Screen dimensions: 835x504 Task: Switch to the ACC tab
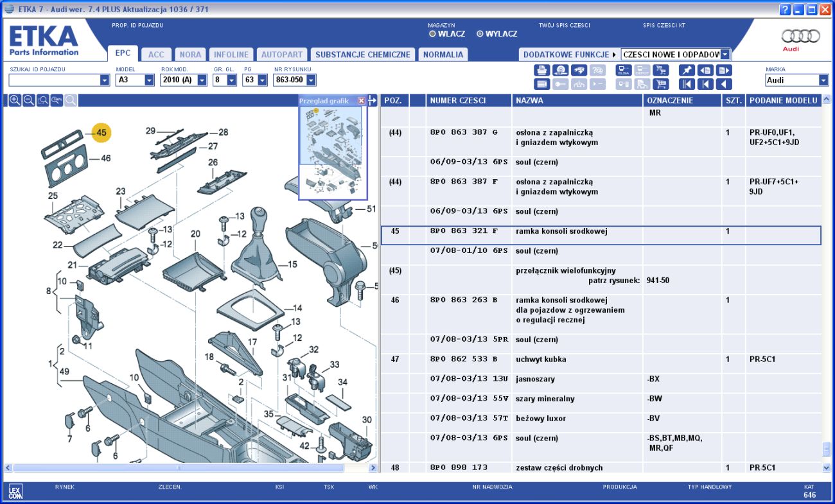coord(156,55)
